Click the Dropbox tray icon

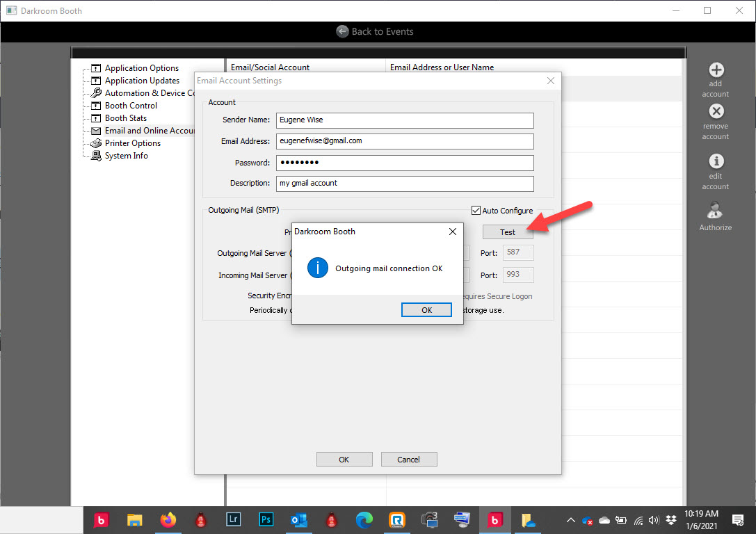(671, 521)
